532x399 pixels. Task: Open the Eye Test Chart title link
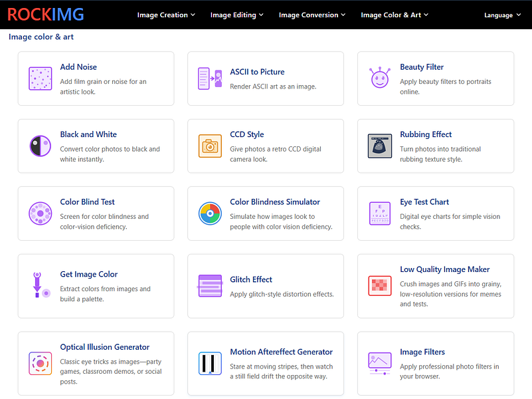[424, 202]
